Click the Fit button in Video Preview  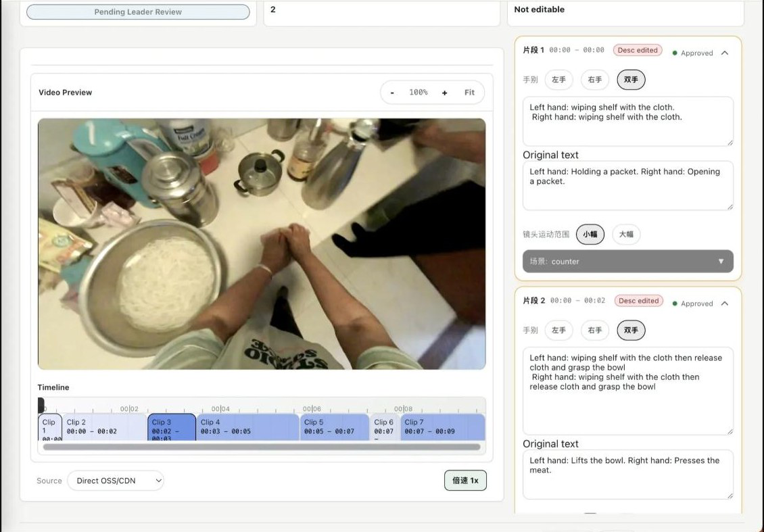coord(469,92)
